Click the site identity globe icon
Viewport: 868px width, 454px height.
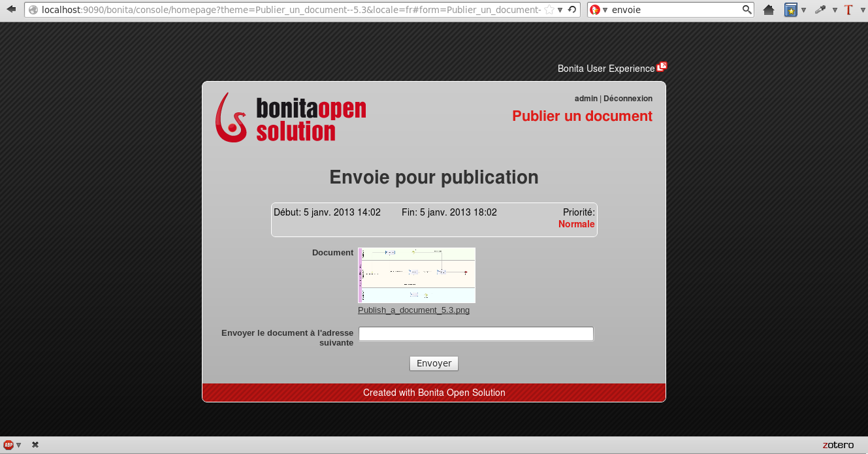pyautogui.click(x=33, y=10)
